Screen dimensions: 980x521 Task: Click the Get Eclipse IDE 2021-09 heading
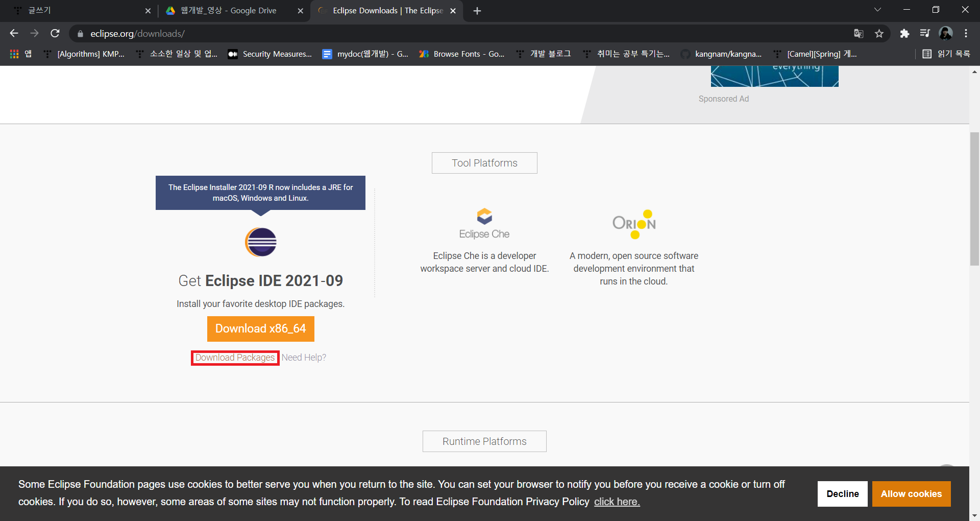coord(261,281)
